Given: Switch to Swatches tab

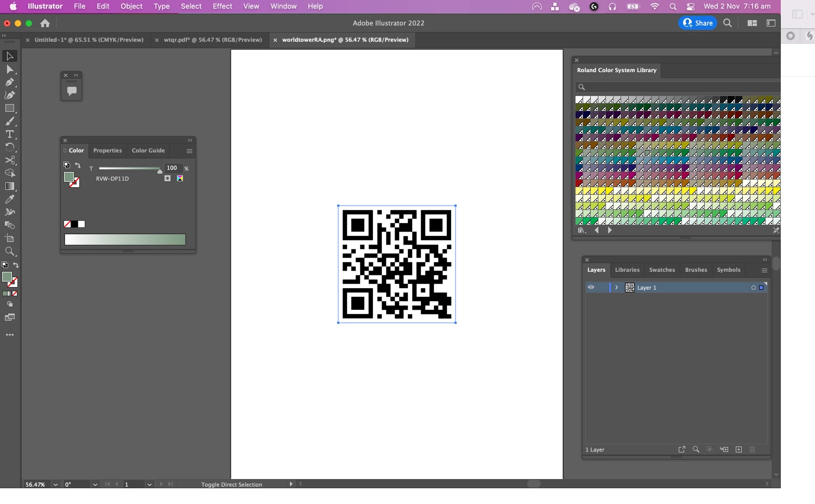Looking at the screenshot, I should pos(662,270).
